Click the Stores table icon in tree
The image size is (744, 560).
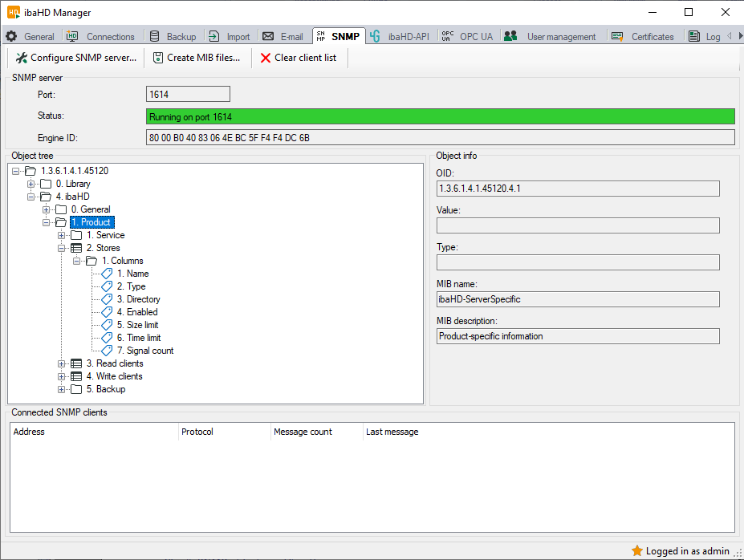pyautogui.click(x=76, y=248)
